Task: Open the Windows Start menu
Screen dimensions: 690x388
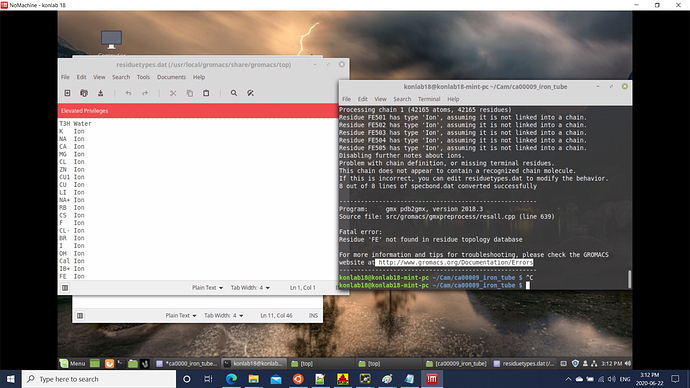Action: click(11, 379)
